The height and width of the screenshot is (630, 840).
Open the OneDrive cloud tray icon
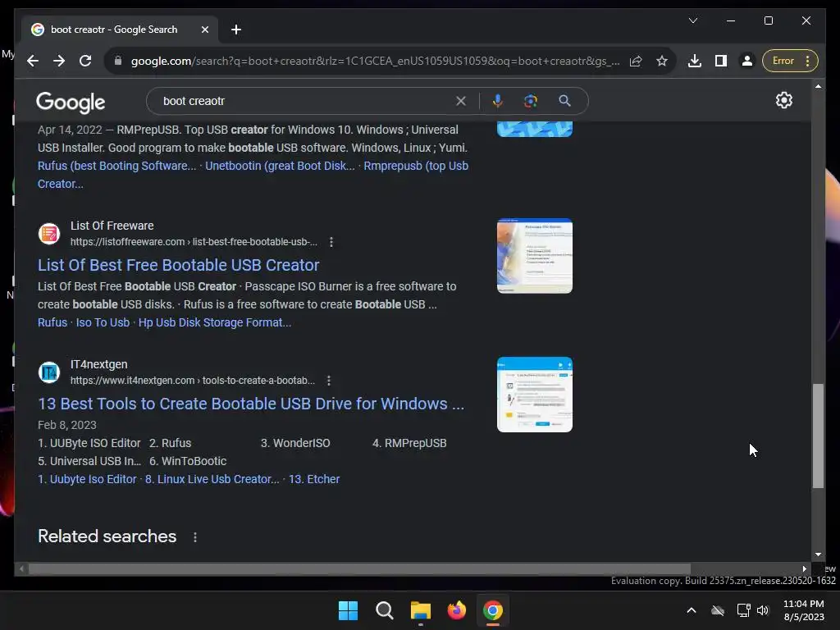[x=718, y=610]
